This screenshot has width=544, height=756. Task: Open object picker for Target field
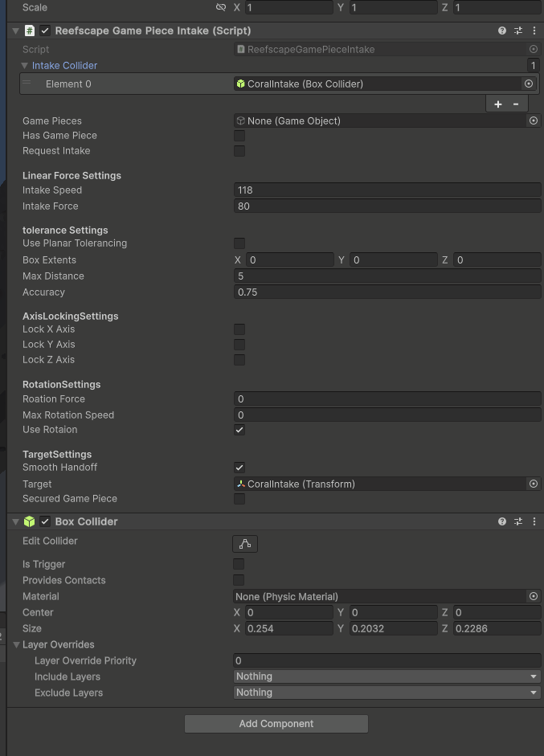pos(533,484)
